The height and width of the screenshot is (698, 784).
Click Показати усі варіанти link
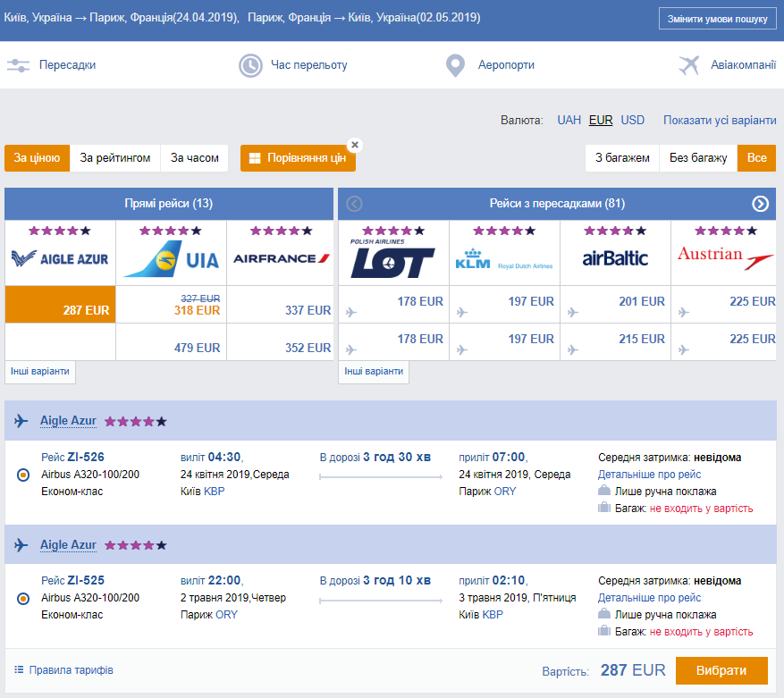tap(720, 121)
